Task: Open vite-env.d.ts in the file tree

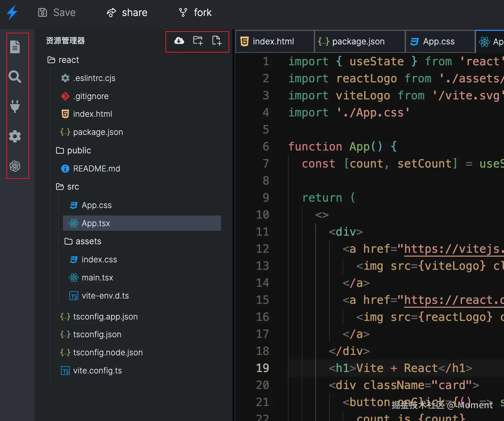Action: coord(99,296)
